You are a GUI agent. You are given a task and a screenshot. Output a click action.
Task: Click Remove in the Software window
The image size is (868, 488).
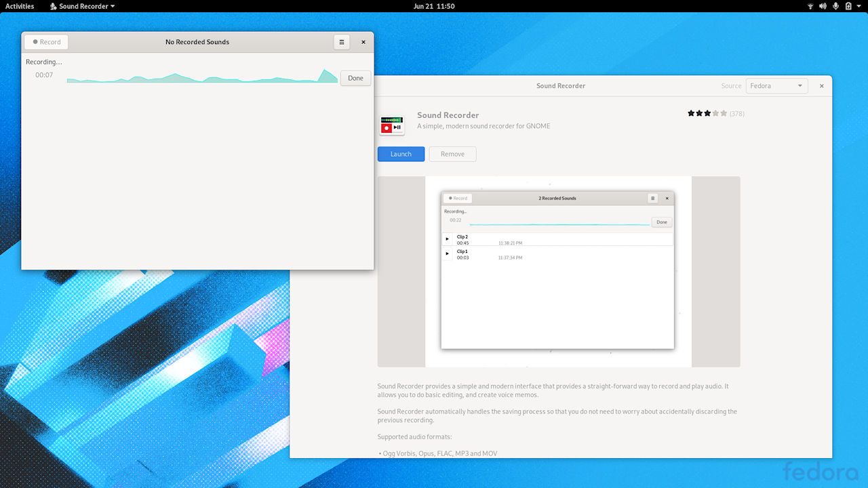pyautogui.click(x=452, y=154)
